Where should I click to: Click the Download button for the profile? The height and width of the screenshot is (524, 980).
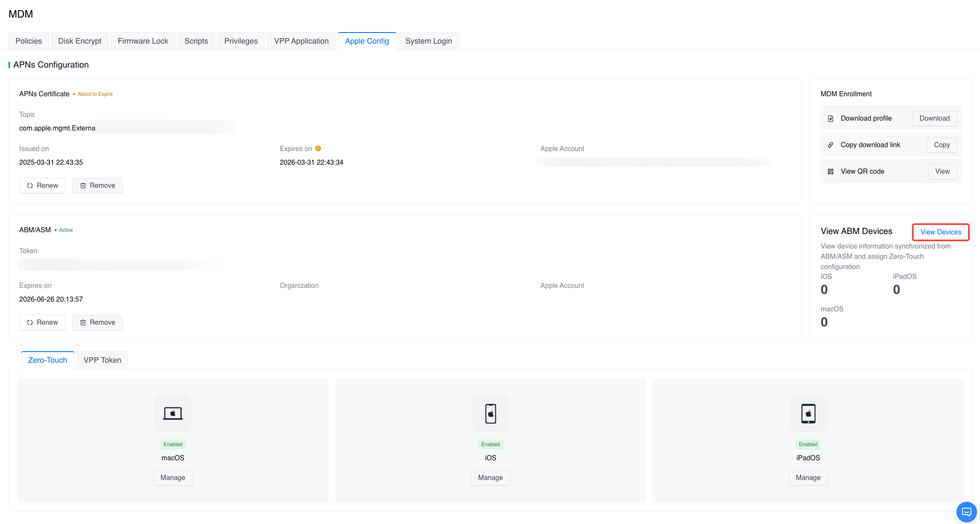click(x=934, y=118)
